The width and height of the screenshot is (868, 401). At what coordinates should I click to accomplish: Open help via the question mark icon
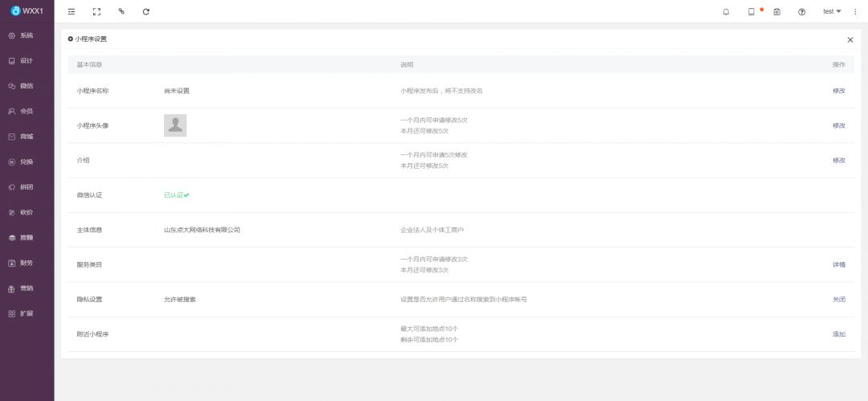pos(801,11)
